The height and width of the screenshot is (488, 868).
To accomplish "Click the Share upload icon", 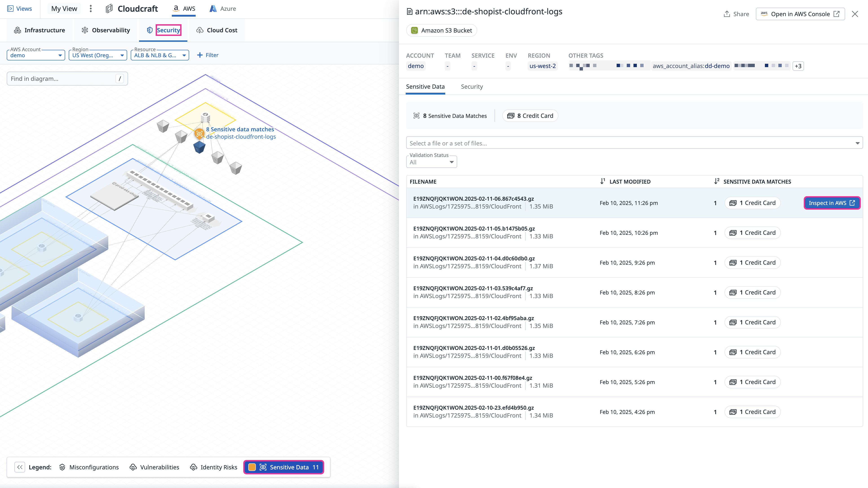I will coord(727,14).
